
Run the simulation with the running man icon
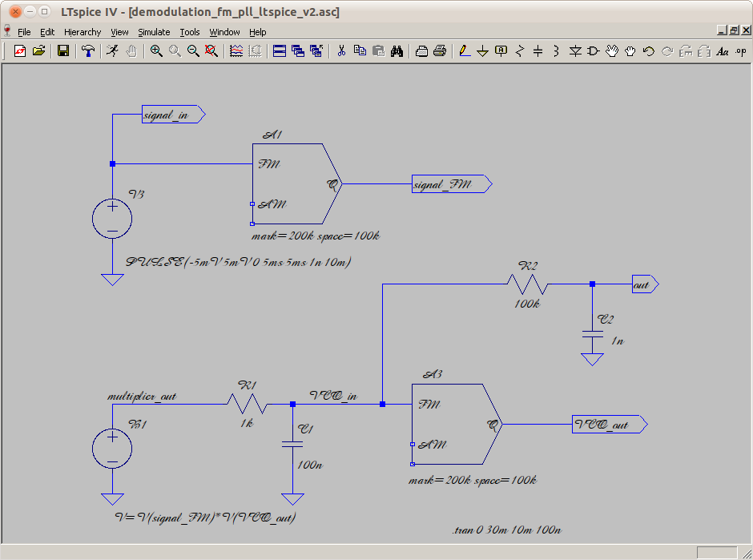[113, 51]
